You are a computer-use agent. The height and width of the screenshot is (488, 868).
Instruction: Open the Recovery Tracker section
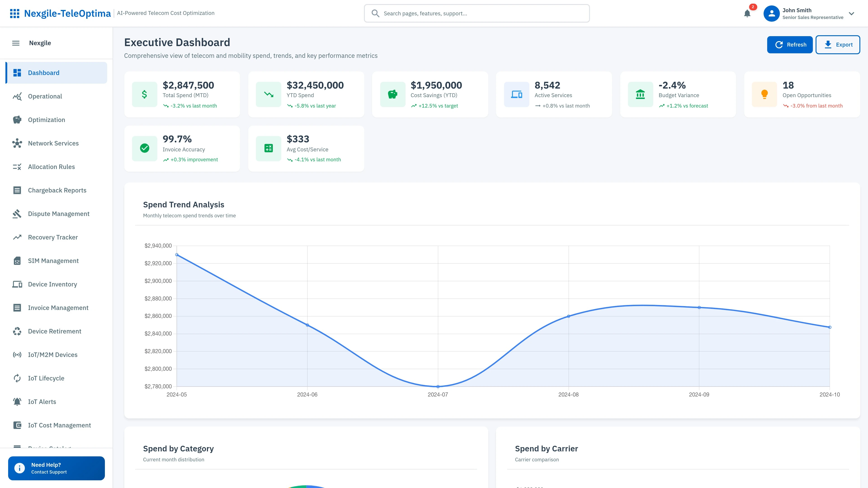click(x=53, y=237)
